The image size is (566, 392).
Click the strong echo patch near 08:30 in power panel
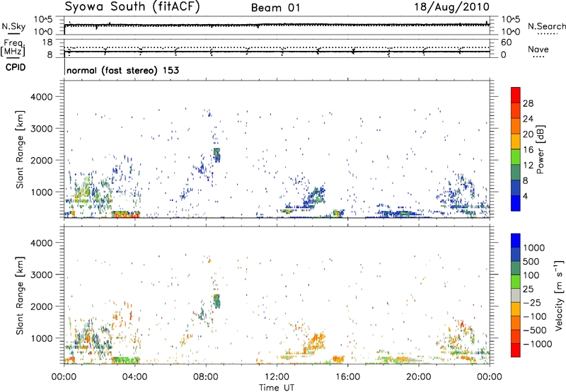(216, 155)
